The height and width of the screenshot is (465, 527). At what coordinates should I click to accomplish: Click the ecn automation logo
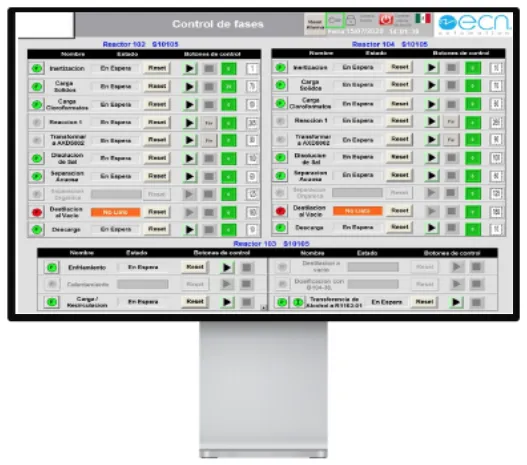[x=475, y=24]
